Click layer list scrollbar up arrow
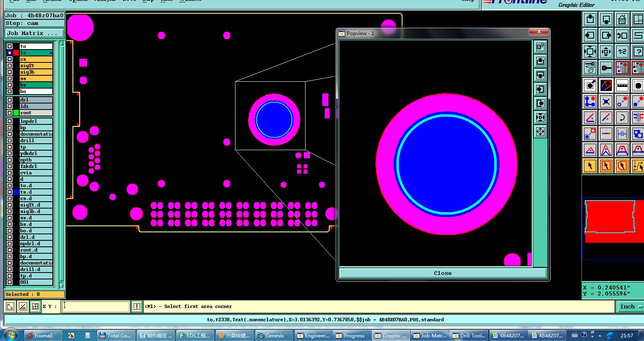The width and height of the screenshot is (644, 341). tap(62, 43)
